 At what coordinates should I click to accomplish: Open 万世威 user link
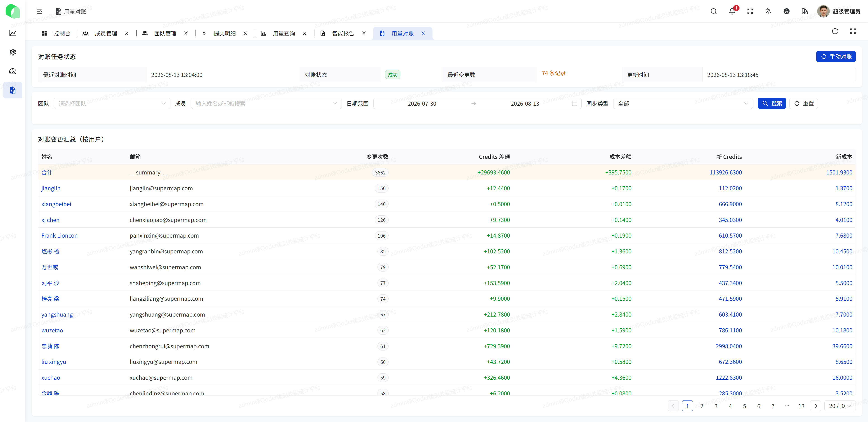click(x=50, y=267)
